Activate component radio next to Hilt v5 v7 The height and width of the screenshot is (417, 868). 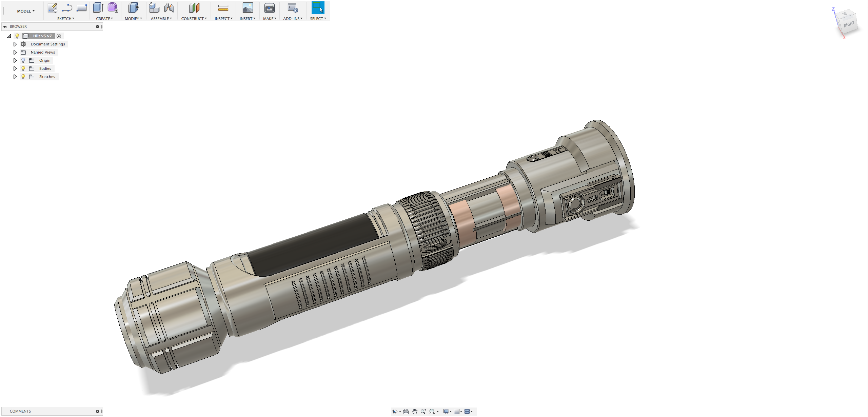click(x=59, y=36)
